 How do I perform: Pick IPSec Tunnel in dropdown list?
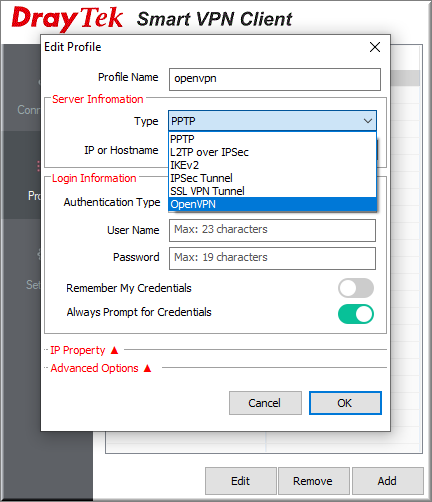pyautogui.click(x=273, y=178)
